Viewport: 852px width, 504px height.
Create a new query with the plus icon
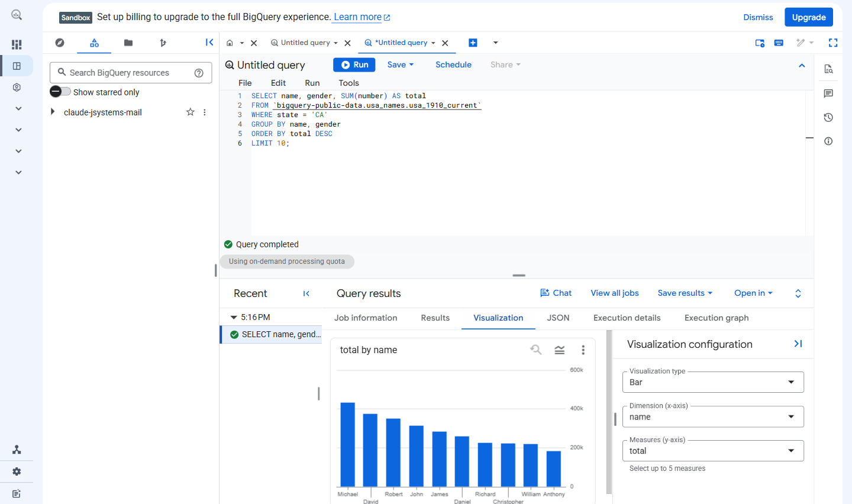click(473, 43)
